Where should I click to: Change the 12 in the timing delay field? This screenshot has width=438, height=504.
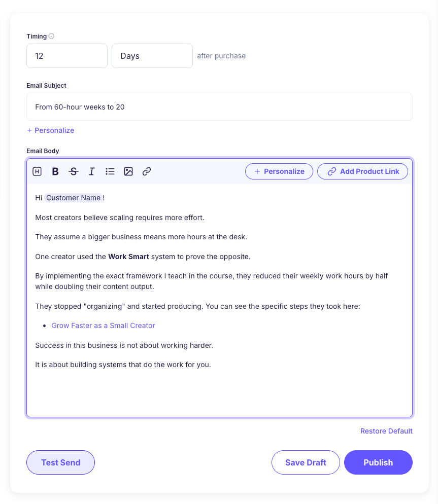(66, 56)
